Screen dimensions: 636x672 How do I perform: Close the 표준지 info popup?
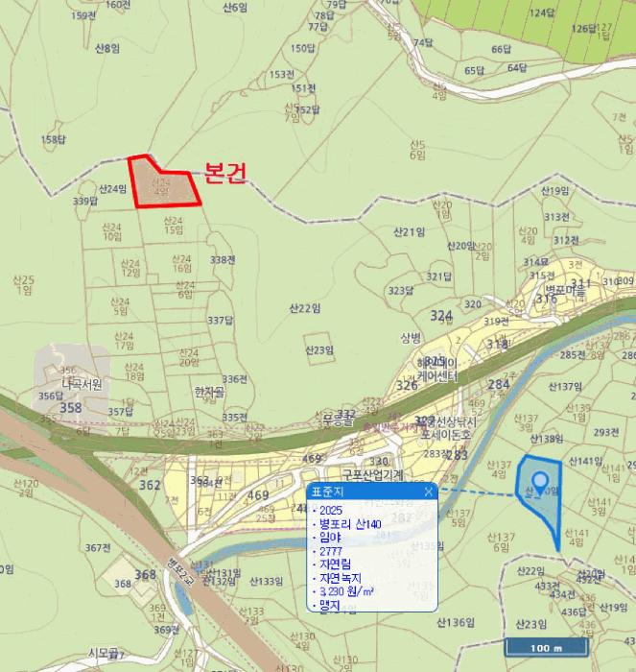pyautogui.click(x=429, y=492)
